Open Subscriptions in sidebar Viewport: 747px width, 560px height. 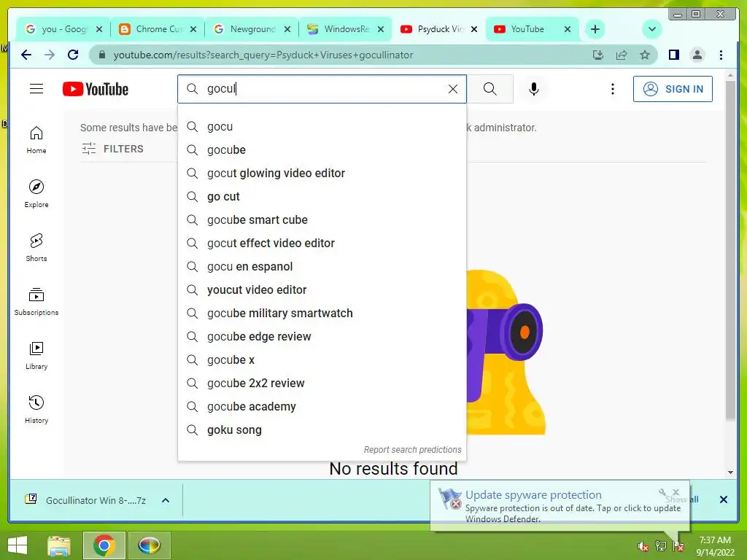tap(36, 301)
